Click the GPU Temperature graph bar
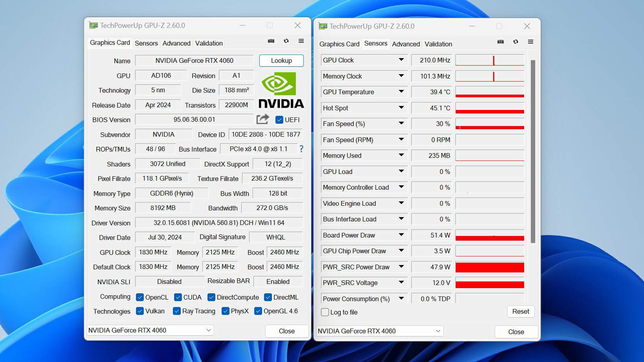 click(490, 92)
